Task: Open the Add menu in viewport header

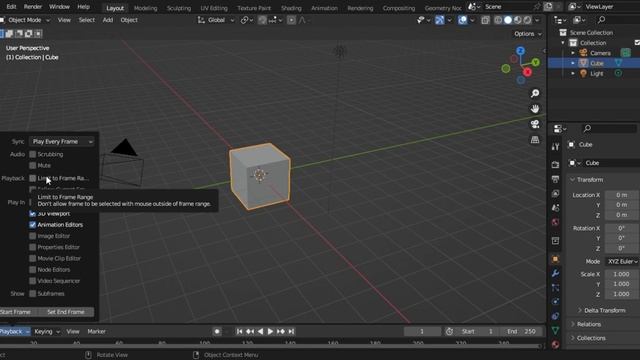Action: [108, 20]
